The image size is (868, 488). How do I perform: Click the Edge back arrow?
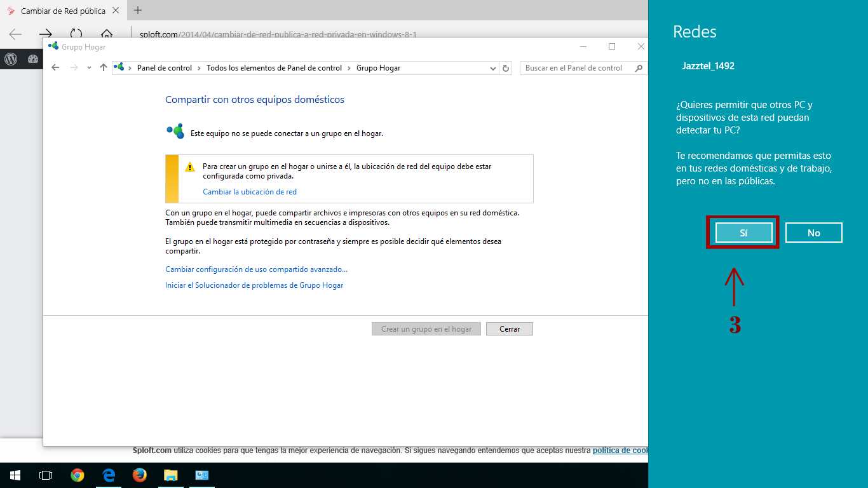pyautogui.click(x=15, y=34)
